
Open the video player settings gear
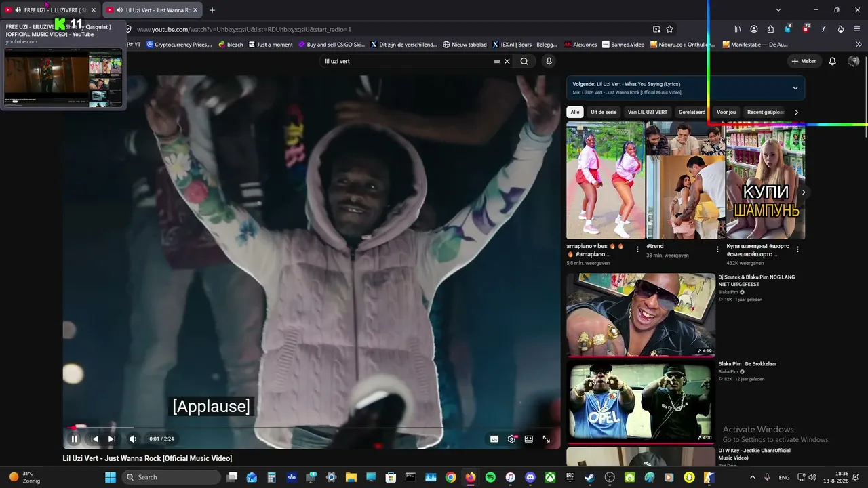(512, 439)
